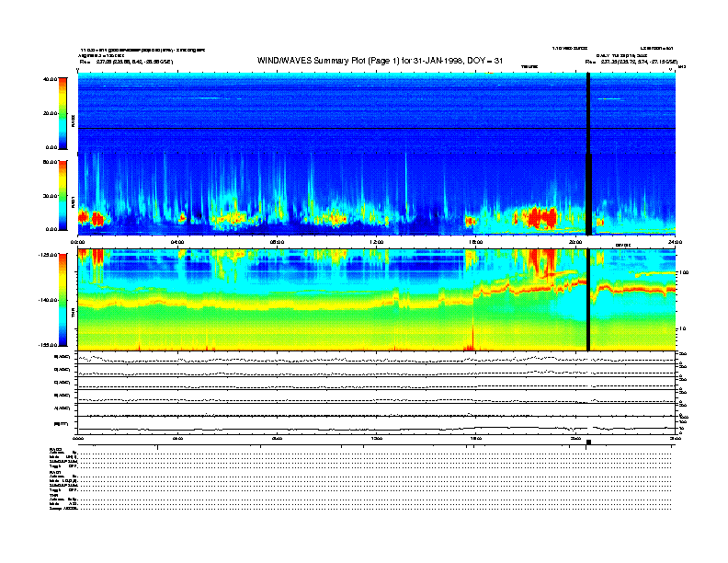Click the small black marker below line plots
The image size is (728, 563).
tap(588, 442)
